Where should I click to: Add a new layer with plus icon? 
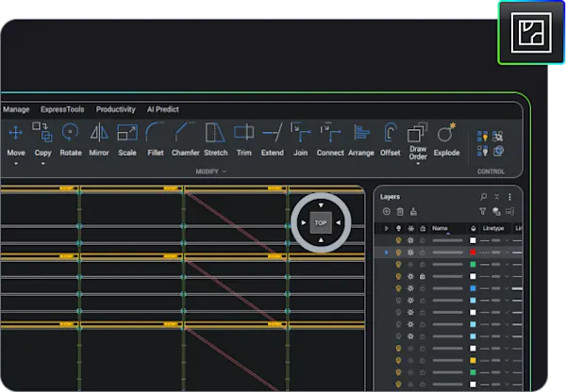click(386, 212)
